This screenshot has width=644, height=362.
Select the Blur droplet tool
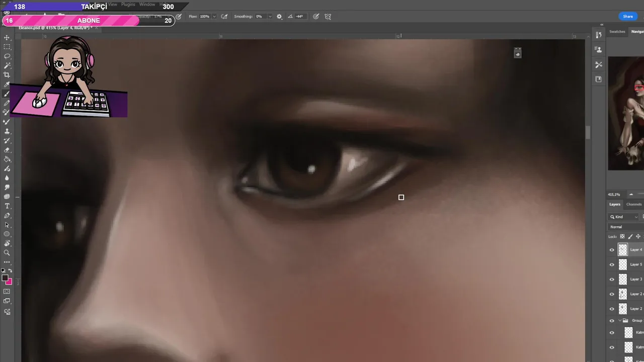[7, 178]
